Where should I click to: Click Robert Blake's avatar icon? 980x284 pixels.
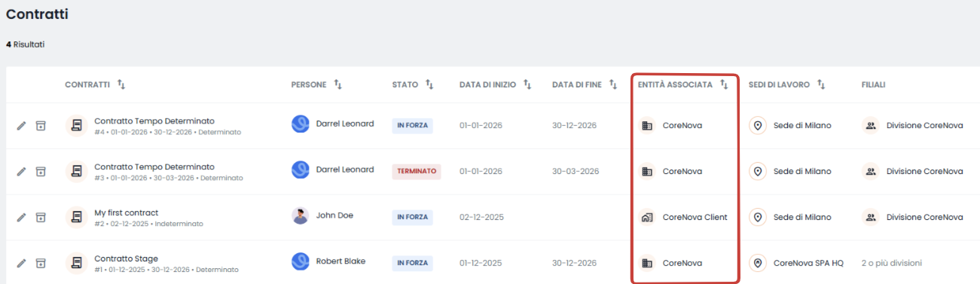pos(300,262)
